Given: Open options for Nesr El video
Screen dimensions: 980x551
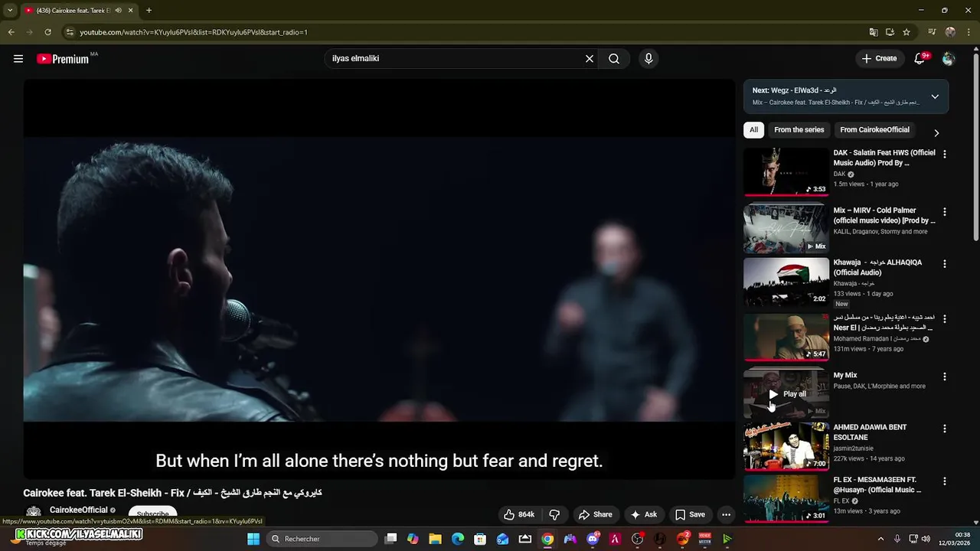Looking at the screenshot, I should coord(944,318).
